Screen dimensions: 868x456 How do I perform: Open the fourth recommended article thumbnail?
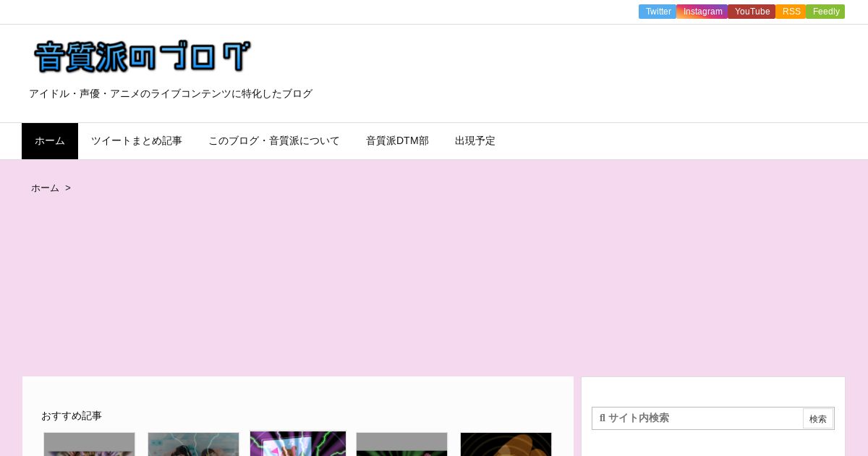pos(401,444)
